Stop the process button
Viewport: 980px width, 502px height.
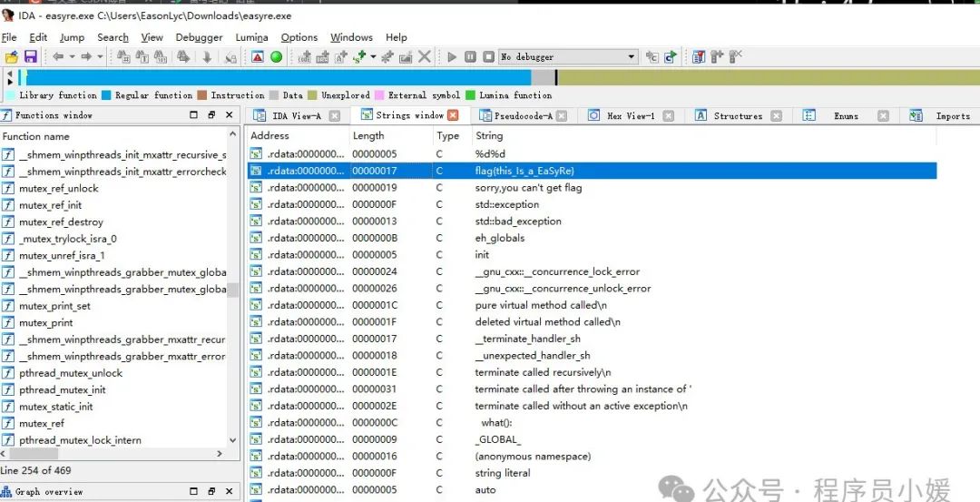[489, 57]
